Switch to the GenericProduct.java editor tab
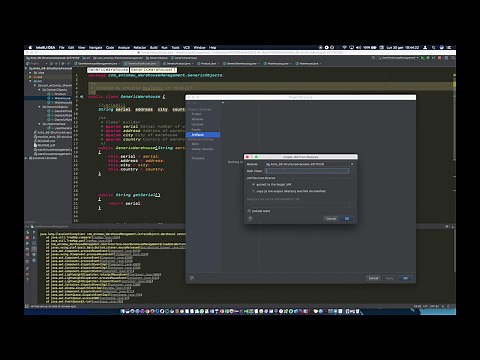The width and height of the screenshot is (480, 360). [x=178, y=63]
